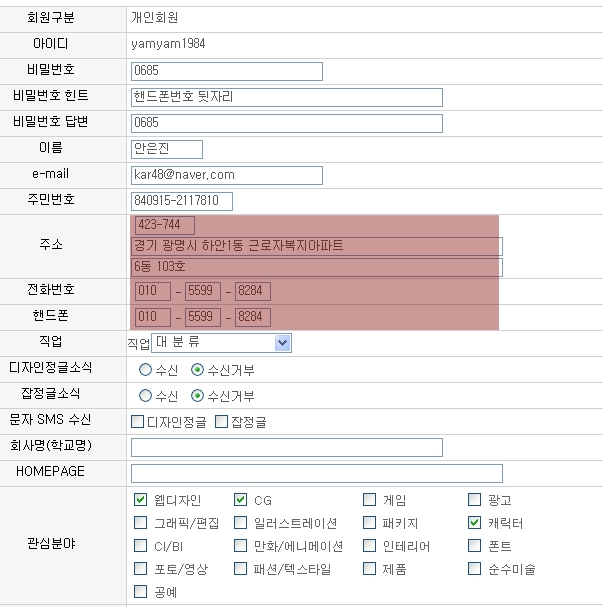This screenshot has height=607, width=603.
Task: Click the 비밀번호 input field
Action: pyautogui.click(x=226, y=71)
